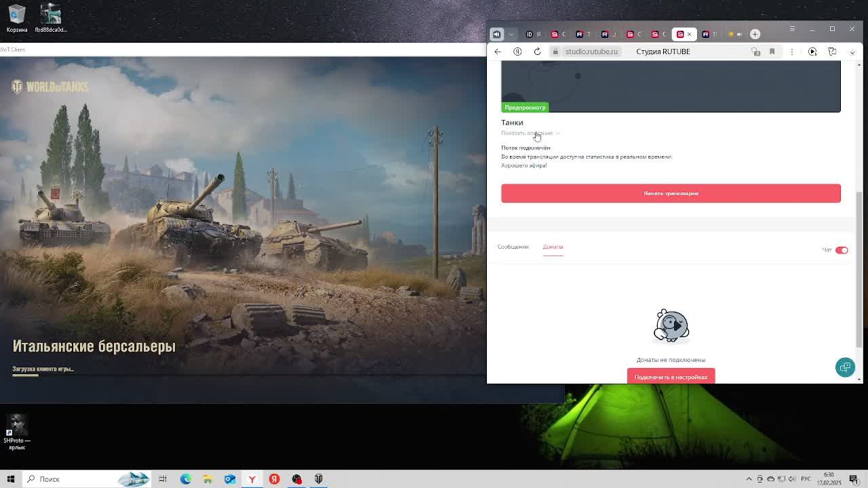Close the active RUTUBE studio tab
Image resolution: width=868 pixels, height=488 pixels.
coord(689,34)
